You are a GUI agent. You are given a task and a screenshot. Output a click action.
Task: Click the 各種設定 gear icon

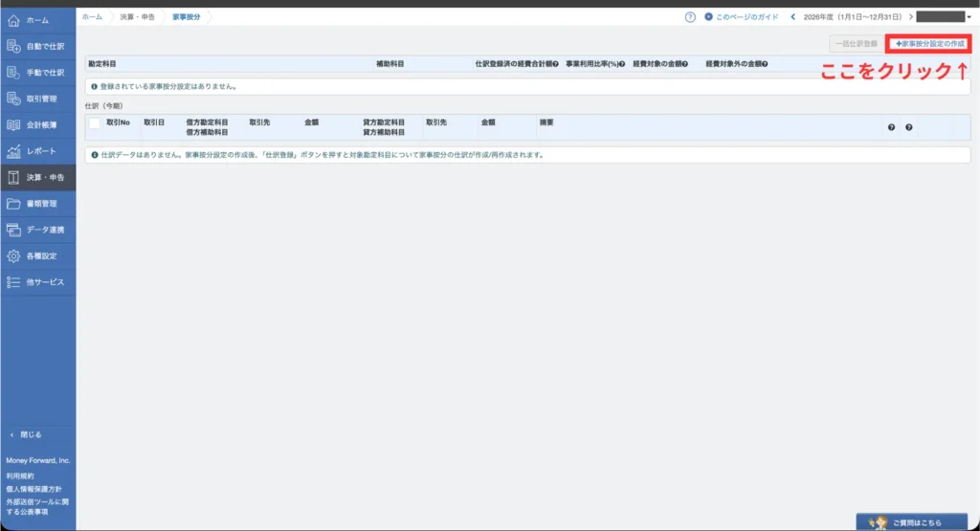tap(13, 256)
